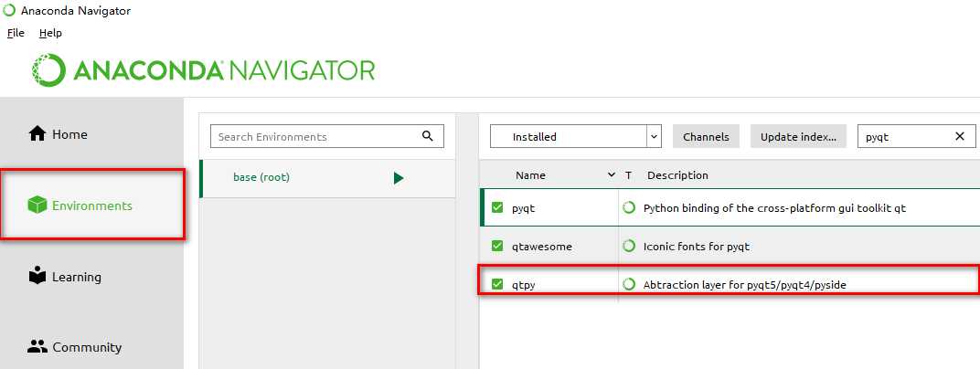Toggle the qtpy package checkbox
Screen dimensions: 980x369
497,284
